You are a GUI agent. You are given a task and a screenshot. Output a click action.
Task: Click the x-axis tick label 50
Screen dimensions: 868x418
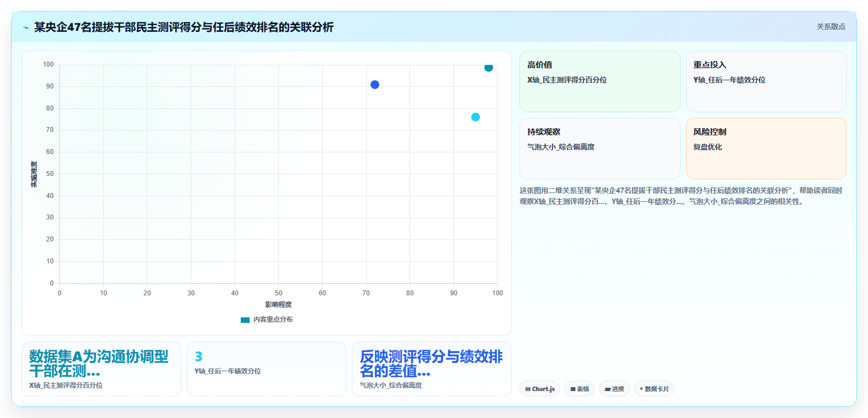tap(279, 293)
